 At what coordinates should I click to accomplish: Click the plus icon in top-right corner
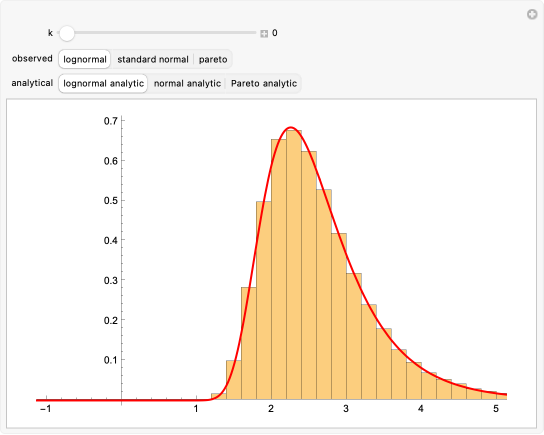[532, 15]
